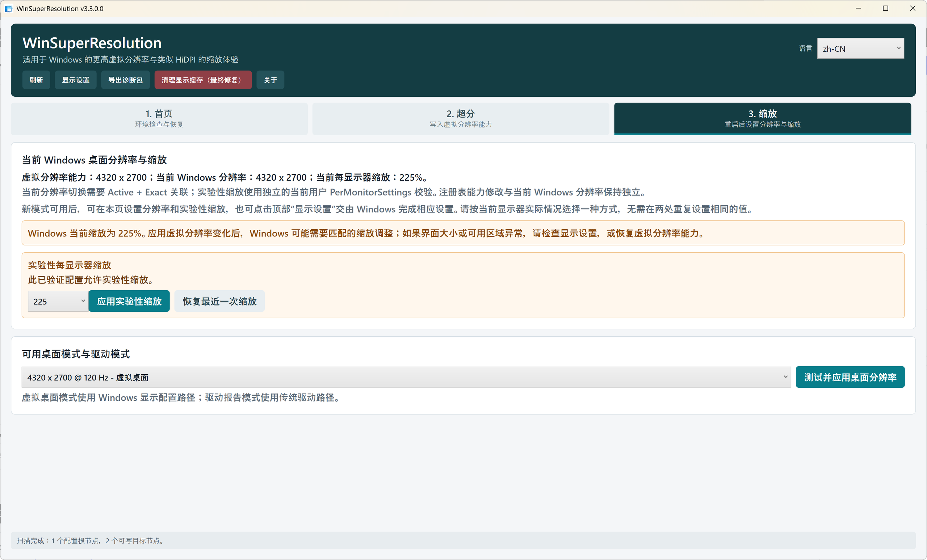Maximize the WinSuperResolution window
This screenshot has height=560, width=927.
[885, 8]
